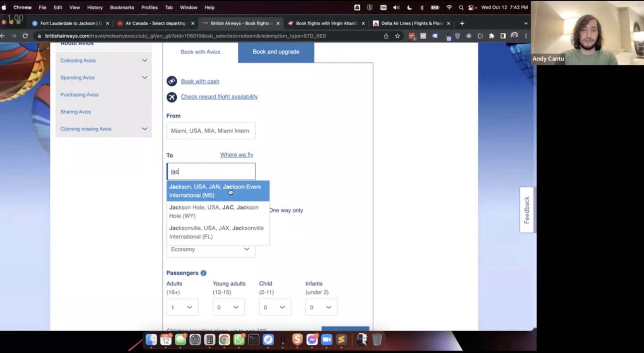
Task: Open the Chrome profile avatar
Action: (x=514, y=36)
